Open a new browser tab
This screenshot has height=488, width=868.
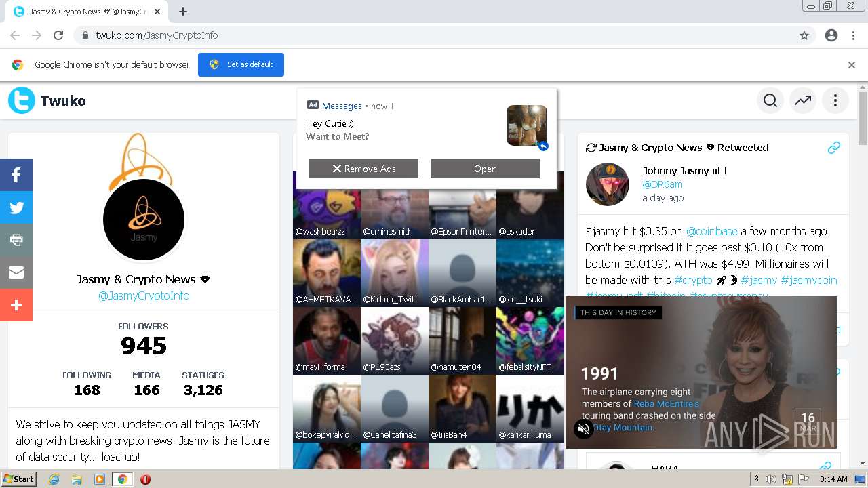(183, 12)
